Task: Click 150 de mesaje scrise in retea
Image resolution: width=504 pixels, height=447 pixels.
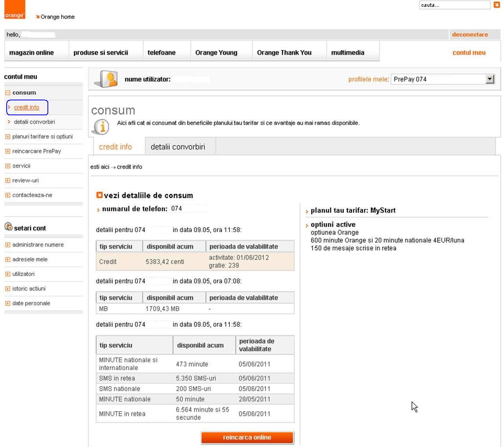Action: (x=353, y=248)
